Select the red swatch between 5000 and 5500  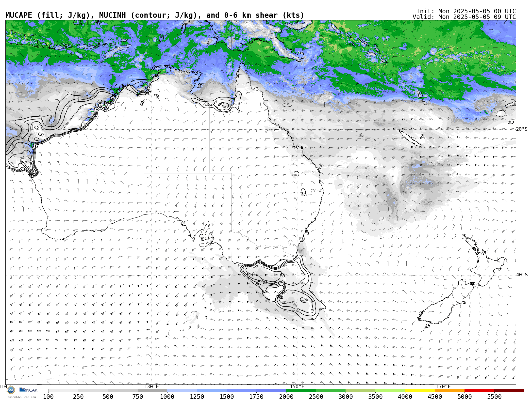[479, 391]
